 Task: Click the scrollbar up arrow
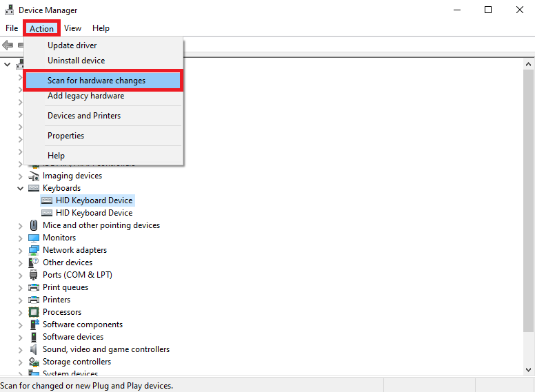click(529, 64)
